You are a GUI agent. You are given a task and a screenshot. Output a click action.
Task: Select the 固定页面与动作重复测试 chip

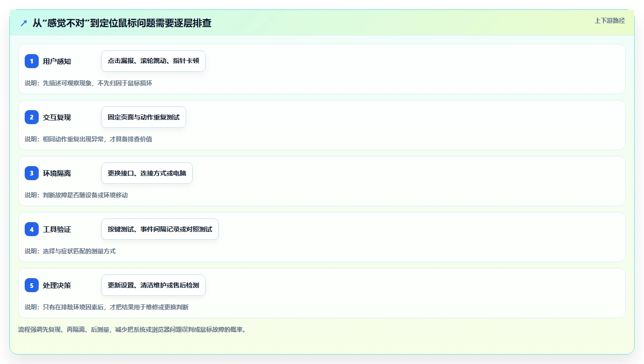click(x=144, y=117)
